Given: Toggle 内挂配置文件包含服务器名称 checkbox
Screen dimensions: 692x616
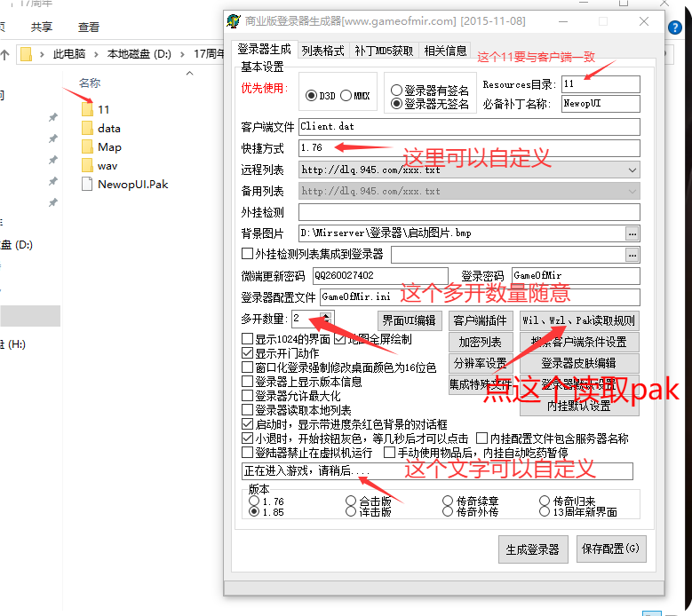Looking at the screenshot, I should [482, 438].
